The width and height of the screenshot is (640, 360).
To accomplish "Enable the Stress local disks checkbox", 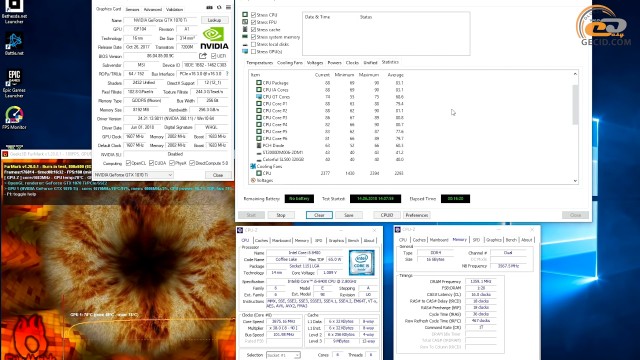I will pos(253,44).
